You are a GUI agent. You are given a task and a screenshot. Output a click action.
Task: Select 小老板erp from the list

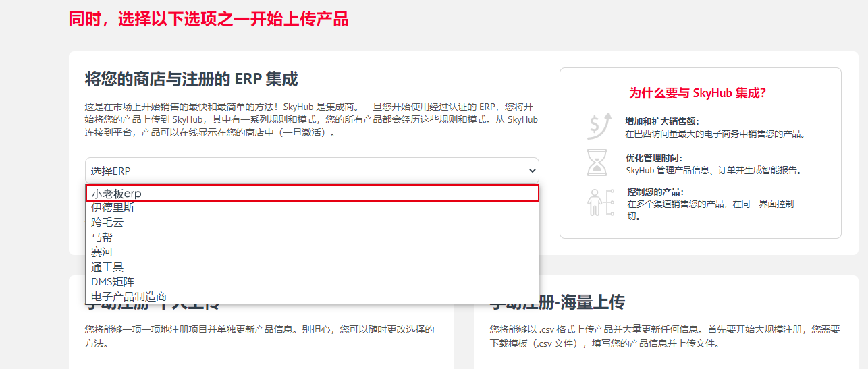click(313, 193)
